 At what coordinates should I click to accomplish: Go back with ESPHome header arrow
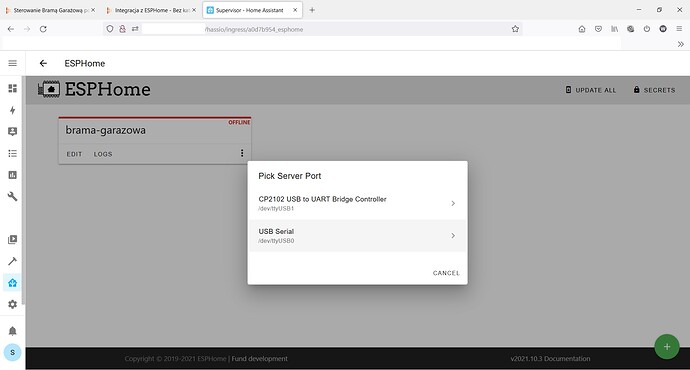43,63
